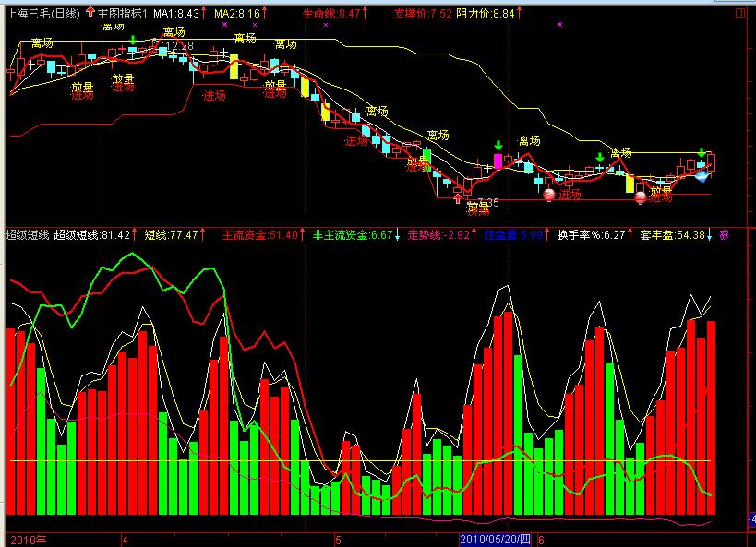Click the blue diamond marker on the price chart

702,176
